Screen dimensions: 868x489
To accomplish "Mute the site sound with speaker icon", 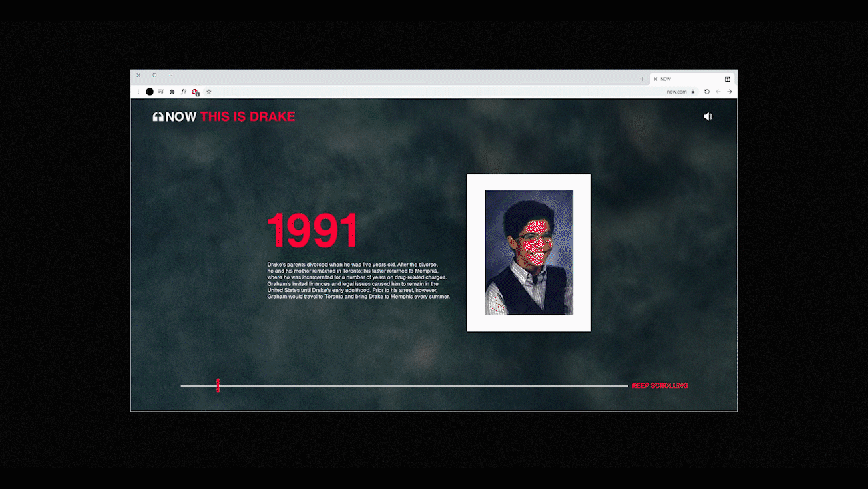I will pos(708,116).
